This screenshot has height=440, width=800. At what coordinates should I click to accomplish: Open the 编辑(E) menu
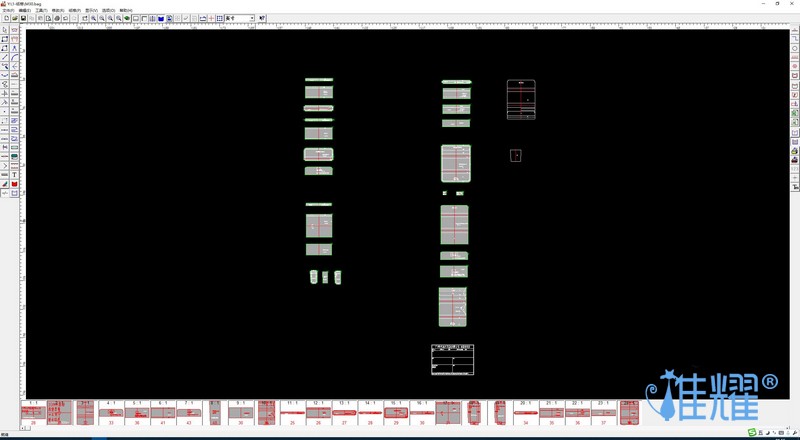point(24,10)
